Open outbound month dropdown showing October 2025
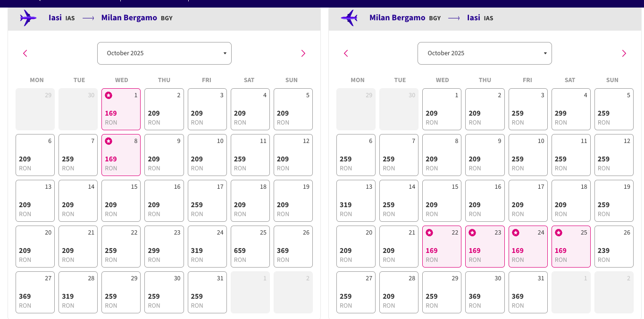The image size is (644, 319). tap(164, 53)
